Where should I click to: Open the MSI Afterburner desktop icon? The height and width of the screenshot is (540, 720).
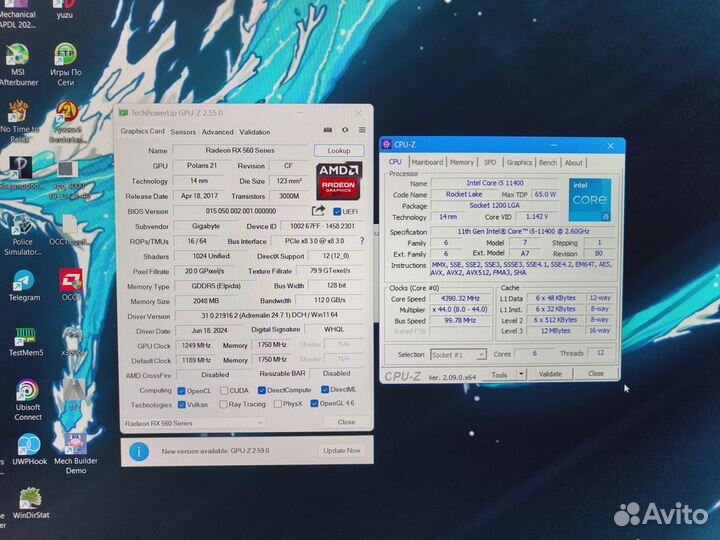[17, 64]
